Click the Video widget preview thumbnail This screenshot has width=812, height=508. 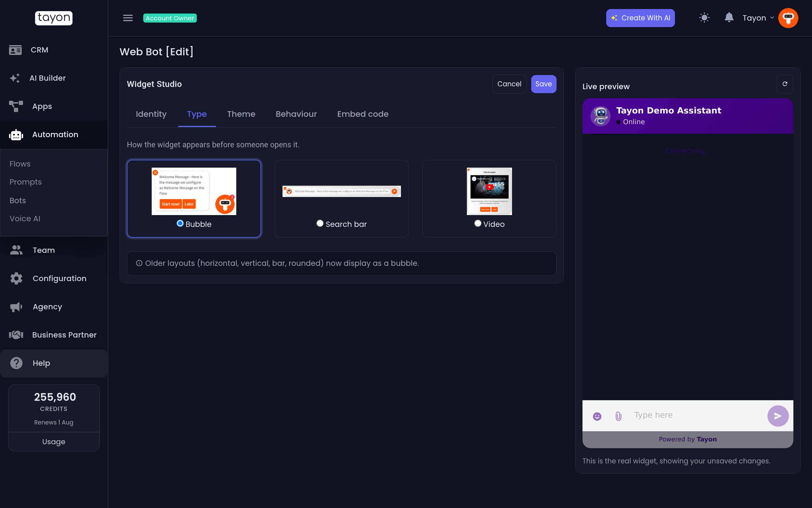[489, 191]
